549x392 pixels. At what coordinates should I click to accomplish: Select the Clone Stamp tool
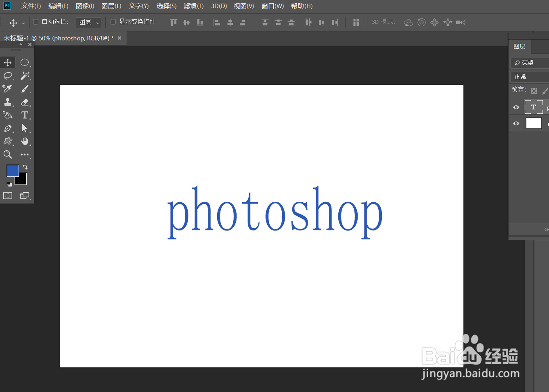tap(8, 102)
